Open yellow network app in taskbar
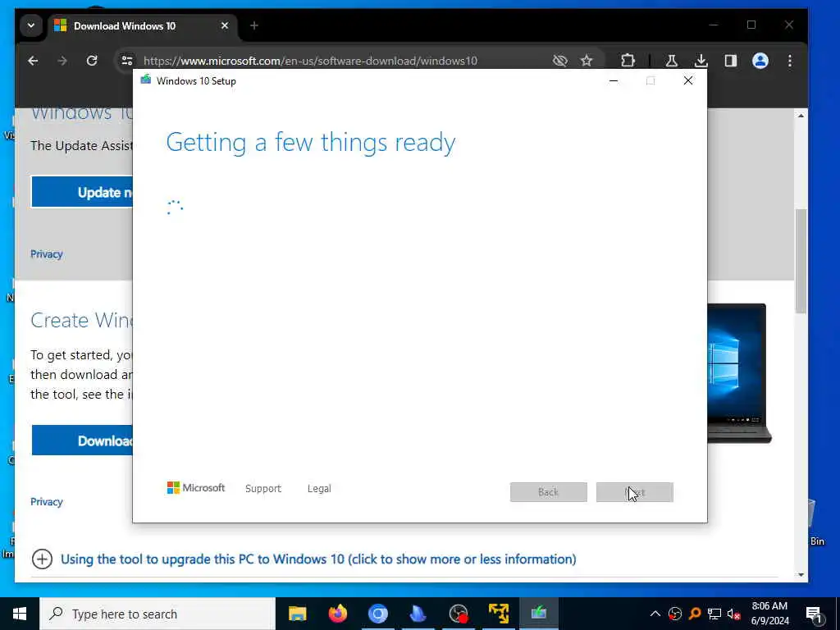This screenshot has width=840, height=630. 499,614
